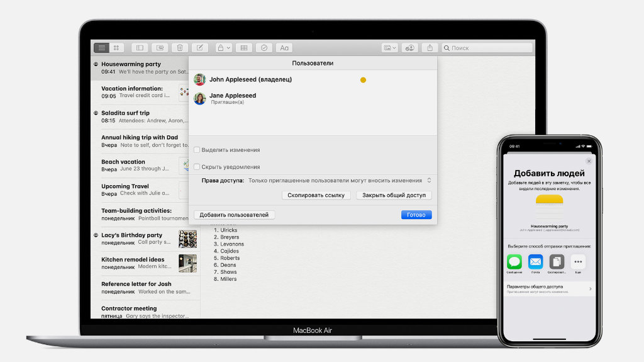Screen dimensions: 644x362
Task: Switch Notes to gallery grid view
Action: [x=116, y=48]
